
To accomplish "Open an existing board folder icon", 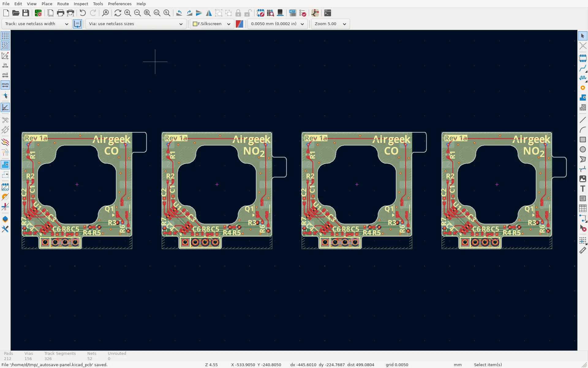I will (x=16, y=13).
